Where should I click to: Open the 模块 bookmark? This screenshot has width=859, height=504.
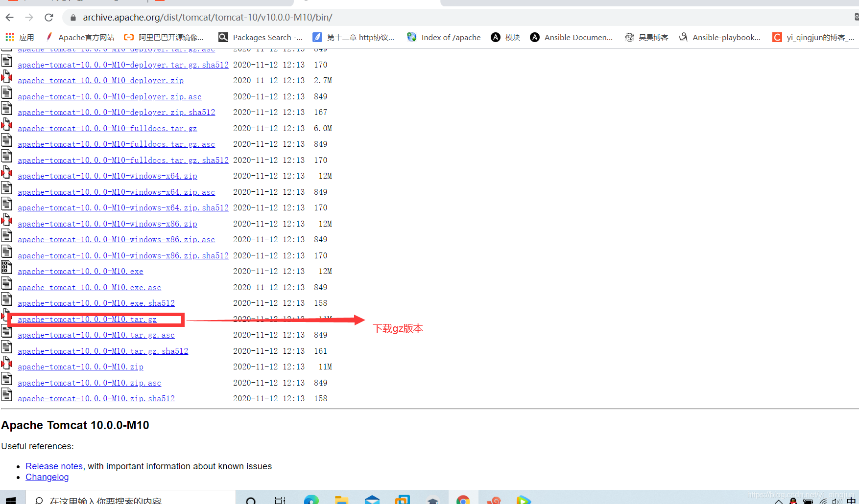[505, 37]
